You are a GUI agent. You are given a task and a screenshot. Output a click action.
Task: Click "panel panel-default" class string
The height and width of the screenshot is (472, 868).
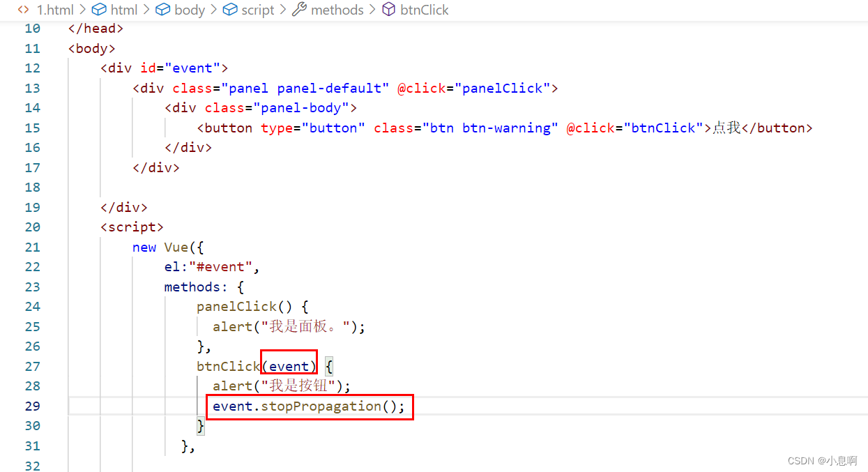tap(305, 89)
